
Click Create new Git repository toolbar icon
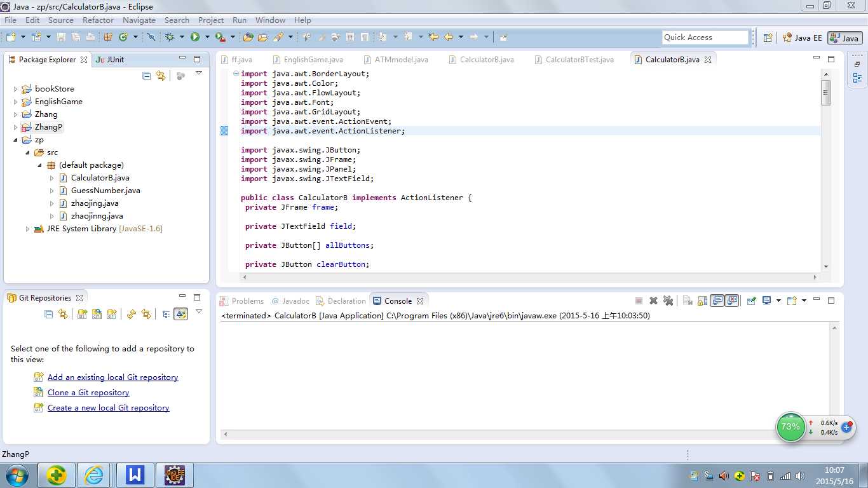click(112, 314)
